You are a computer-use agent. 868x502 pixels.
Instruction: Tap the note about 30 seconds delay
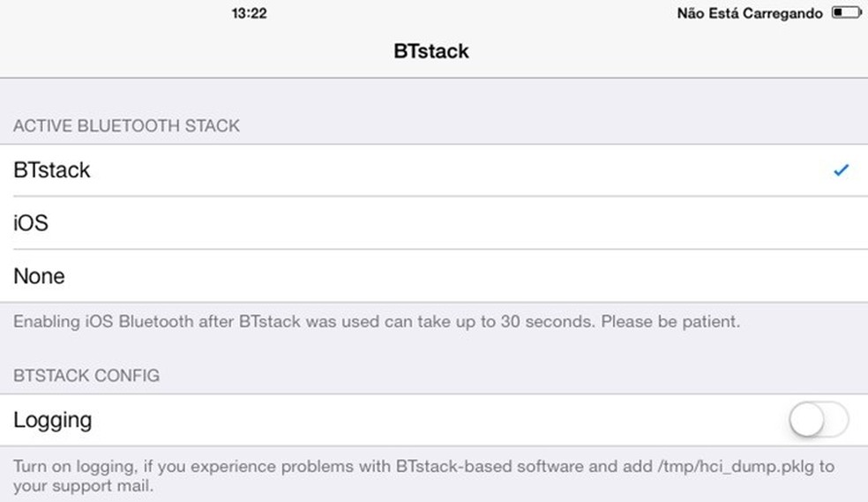(x=377, y=321)
